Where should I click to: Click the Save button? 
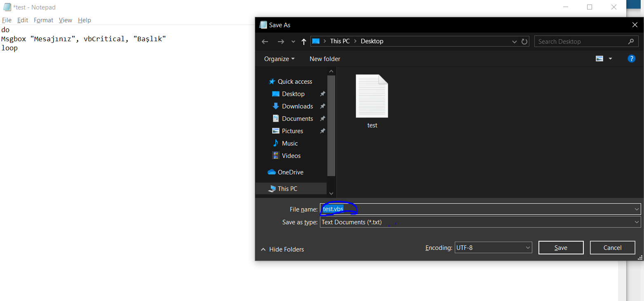pos(561,248)
